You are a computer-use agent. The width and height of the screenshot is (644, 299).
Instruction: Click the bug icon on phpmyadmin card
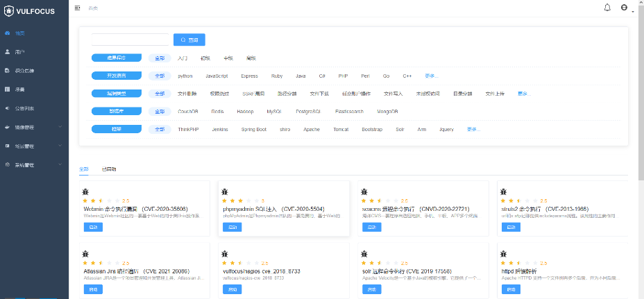[x=224, y=191]
